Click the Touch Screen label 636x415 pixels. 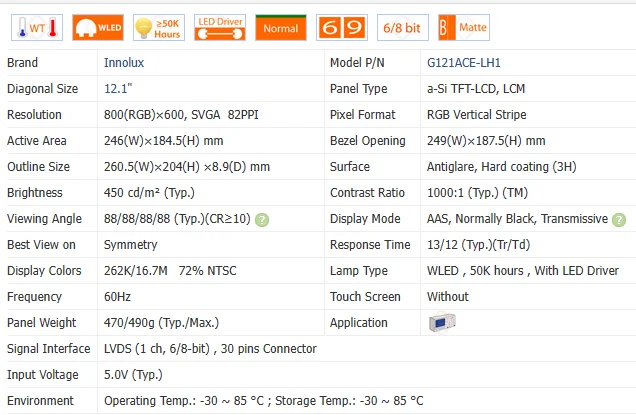click(x=365, y=297)
